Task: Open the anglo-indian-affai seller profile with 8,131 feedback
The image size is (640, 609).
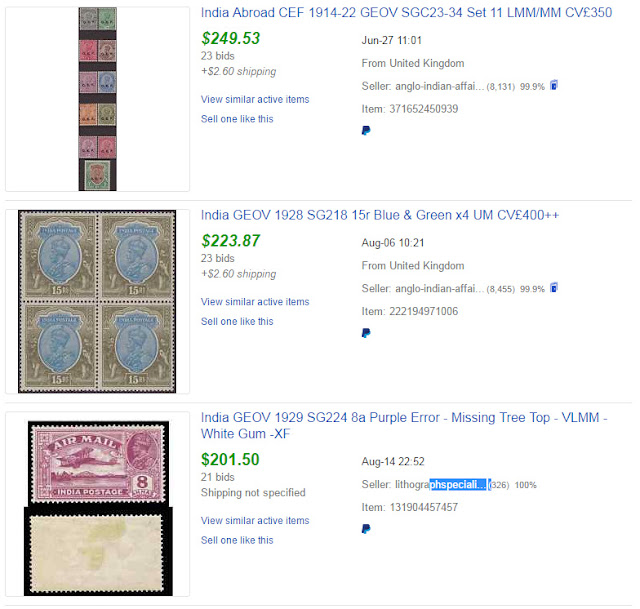Action: point(442,86)
